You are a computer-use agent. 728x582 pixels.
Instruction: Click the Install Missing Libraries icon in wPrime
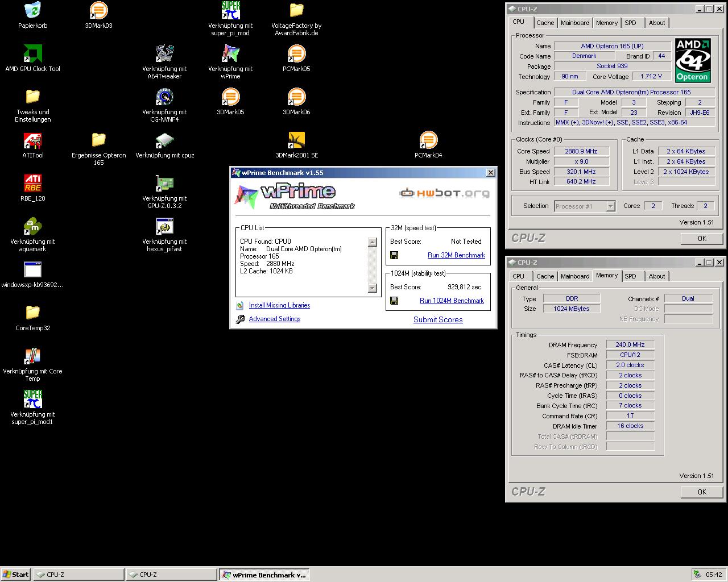click(x=240, y=306)
